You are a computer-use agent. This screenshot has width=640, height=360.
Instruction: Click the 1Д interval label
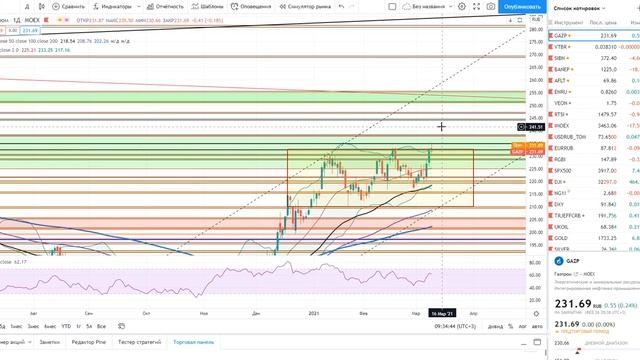(x=16, y=20)
